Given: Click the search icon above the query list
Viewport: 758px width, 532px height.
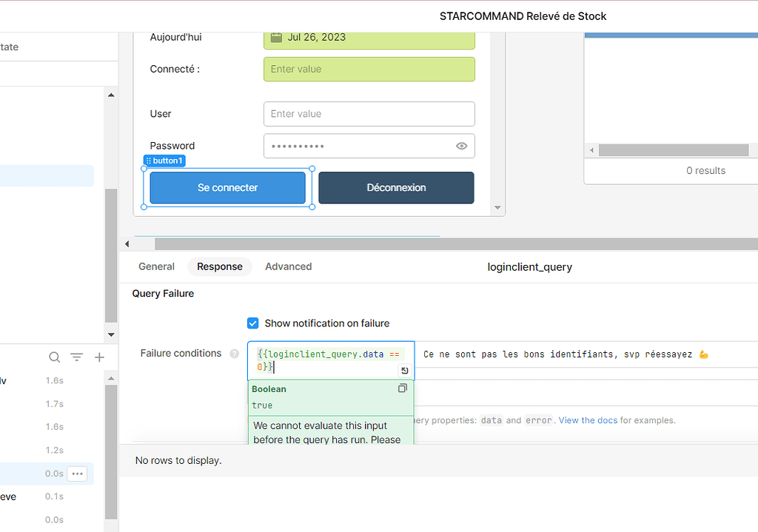Looking at the screenshot, I should pos(54,357).
